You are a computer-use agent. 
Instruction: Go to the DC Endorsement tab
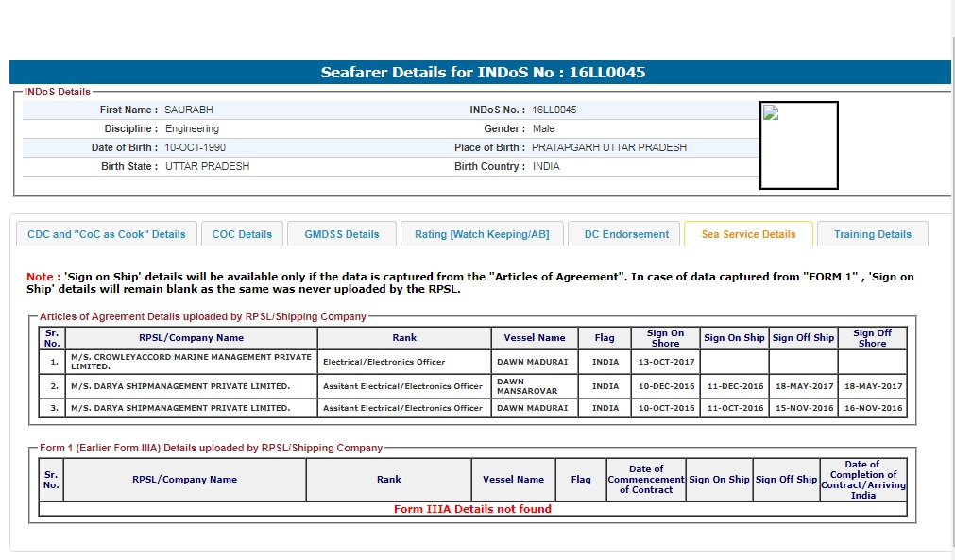626,234
